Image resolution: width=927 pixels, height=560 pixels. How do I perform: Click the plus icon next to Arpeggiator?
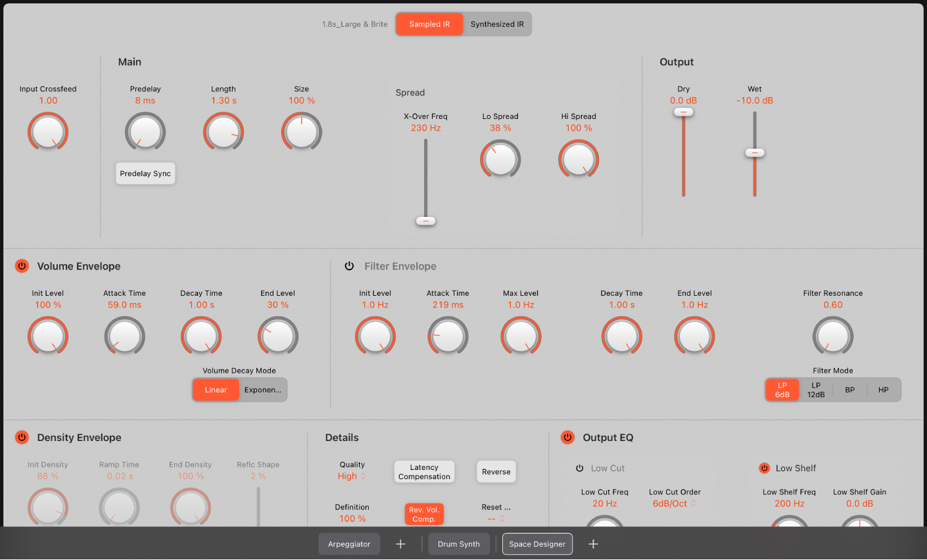400,544
